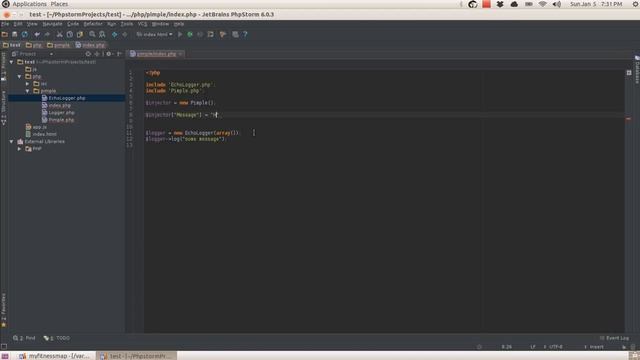Open the Event Log
Image resolution: width=640 pixels, height=360 pixels.
click(614, 338)
